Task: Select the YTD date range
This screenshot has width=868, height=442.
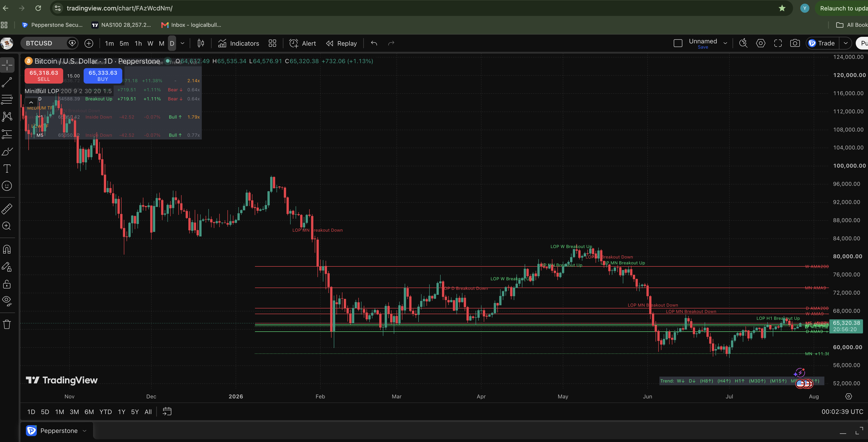Action: [105, 412]
